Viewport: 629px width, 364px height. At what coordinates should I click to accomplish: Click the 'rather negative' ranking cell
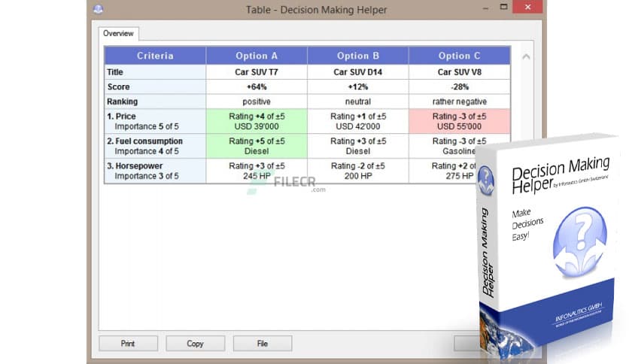point(459,102)
